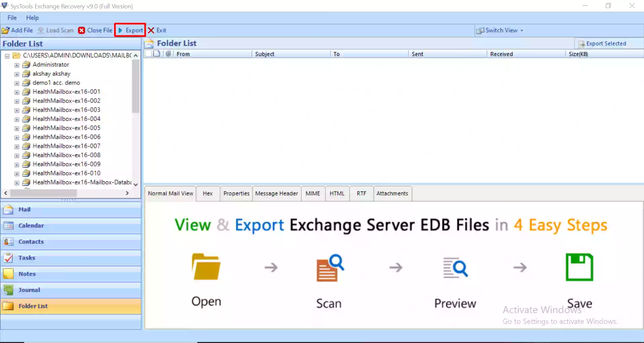Switch to the Attachments tab
Image resolution: width=644 pixels, height=343 pixels.
click(x=392, y=193)
